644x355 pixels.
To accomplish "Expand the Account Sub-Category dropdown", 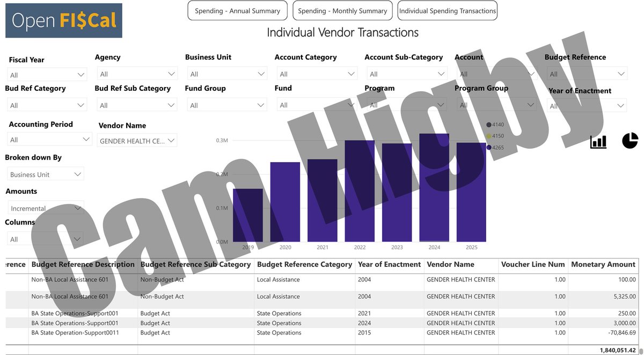I will coord(407,74).
